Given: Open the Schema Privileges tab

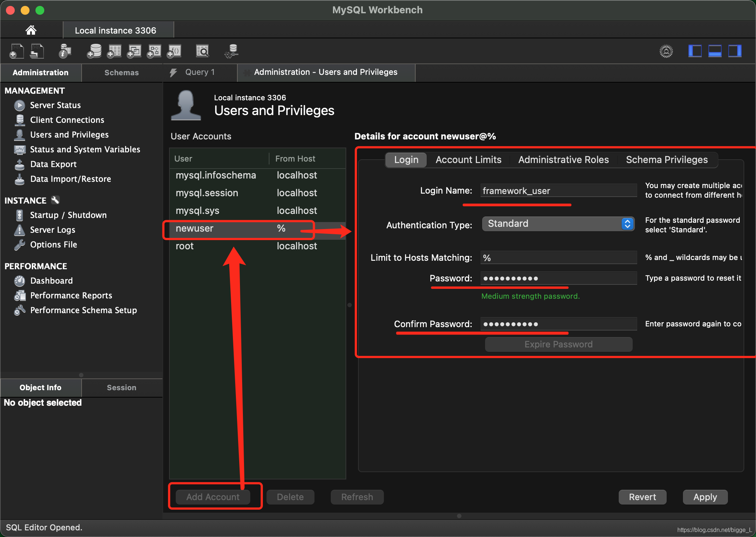Looking at the screenshot, I should [x=667, y=160].
